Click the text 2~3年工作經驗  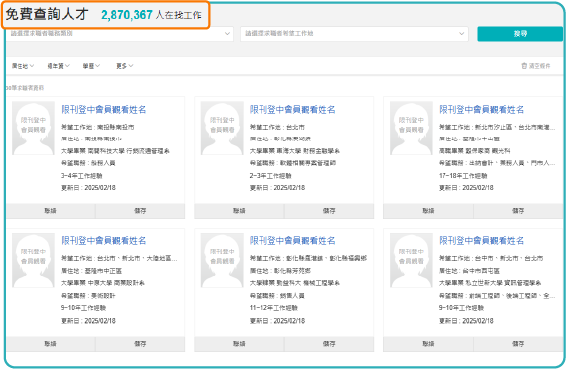click(270, 176)
